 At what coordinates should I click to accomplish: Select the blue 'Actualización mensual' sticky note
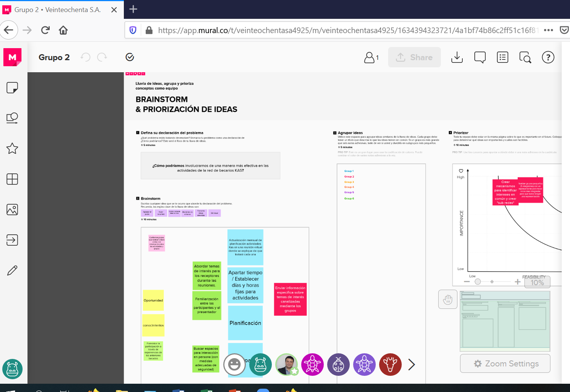[x=245, y=247]
